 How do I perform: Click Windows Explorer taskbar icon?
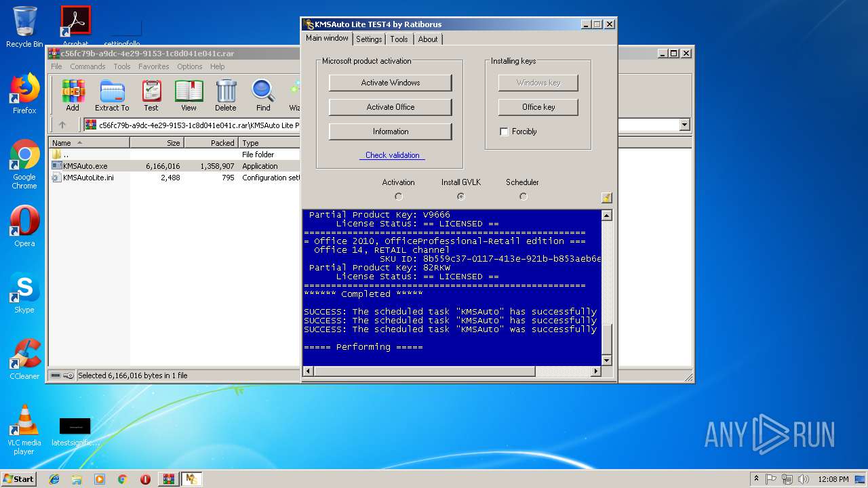click(x=77, y=479)
